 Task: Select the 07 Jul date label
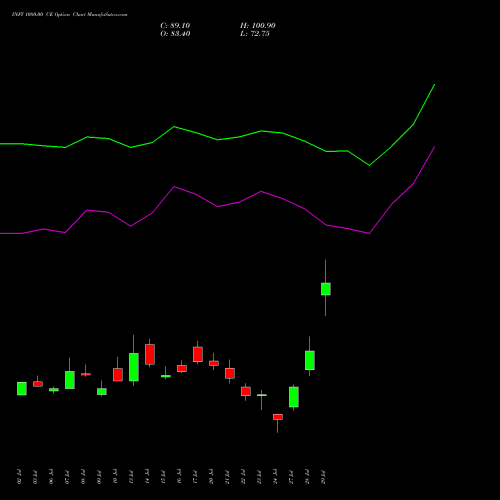pyautogui.click(x=67, y=477)
